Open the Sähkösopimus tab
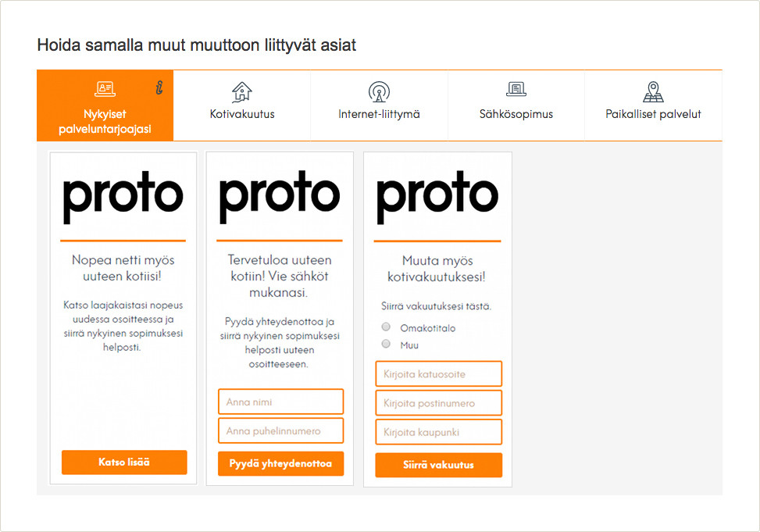Screen dimensions: 760x532 pos(516,105)
